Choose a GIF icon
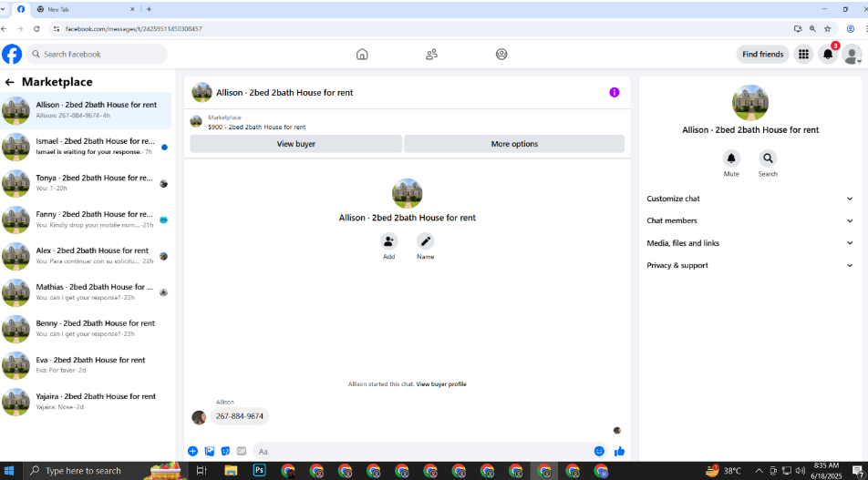This screenshot has height=480, width=868. [242, 451]
